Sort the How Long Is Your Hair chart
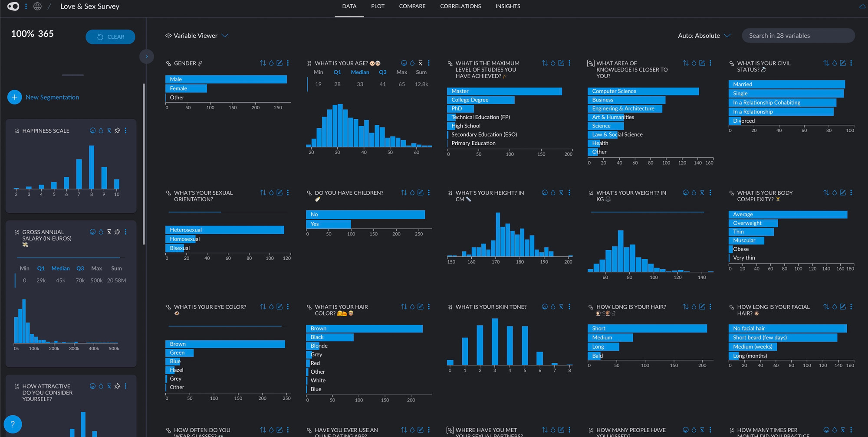This screenshot has height=437, width=868. tap(686, 307)
